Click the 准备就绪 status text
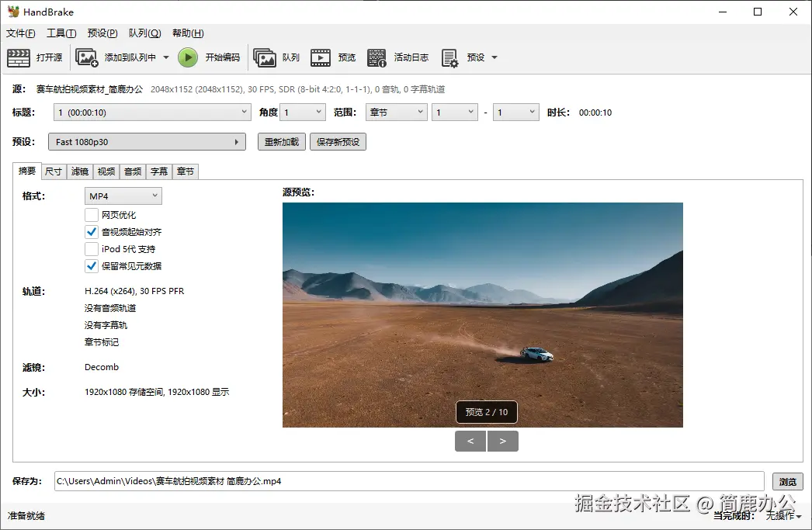812x530 pixels. pyautogui.click(x=26, y=515)
